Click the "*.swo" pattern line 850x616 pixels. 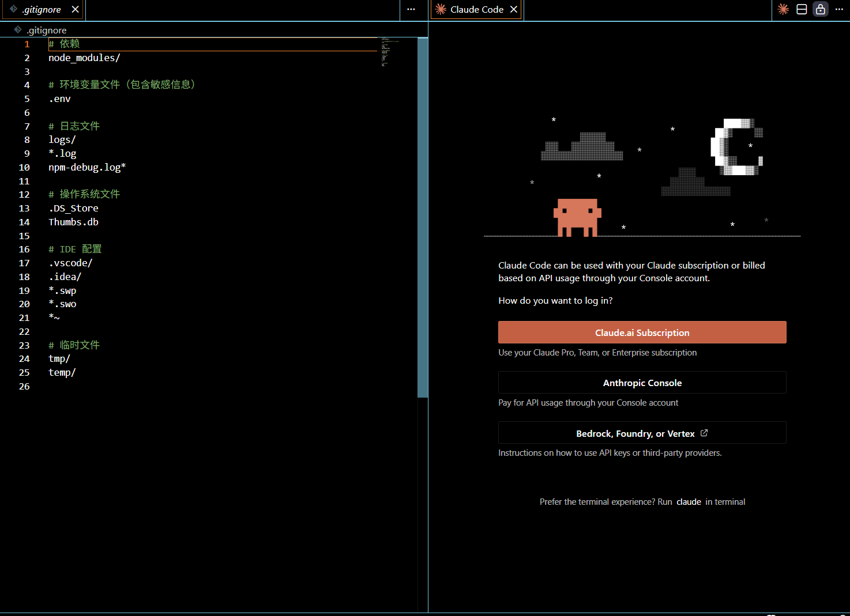[62, 304]
